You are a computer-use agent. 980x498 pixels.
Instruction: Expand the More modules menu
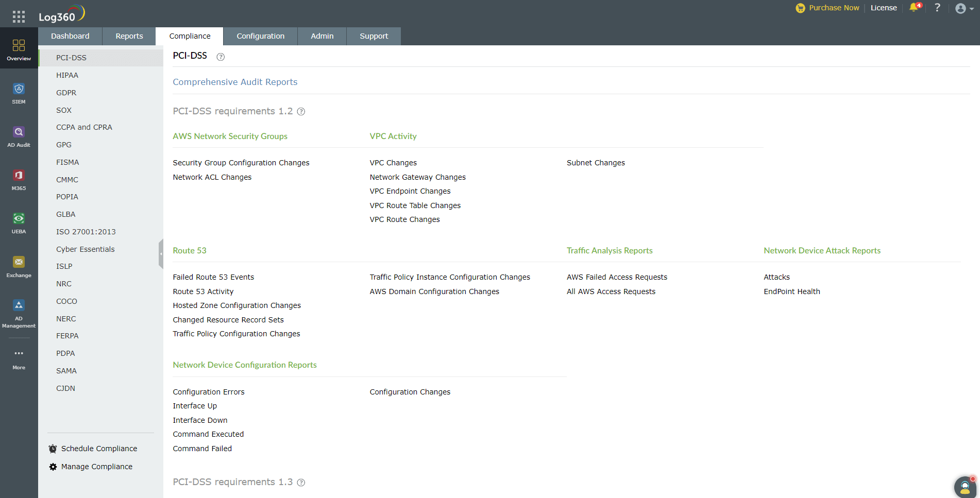(19, 358)
